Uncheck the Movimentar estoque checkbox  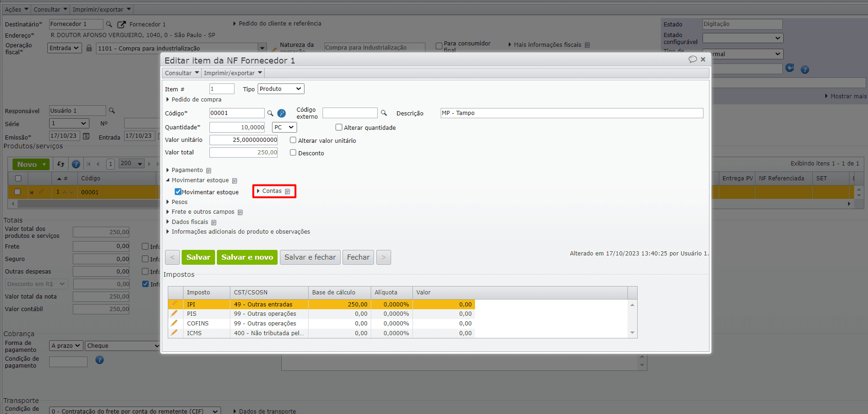click(x=178, y=191)
